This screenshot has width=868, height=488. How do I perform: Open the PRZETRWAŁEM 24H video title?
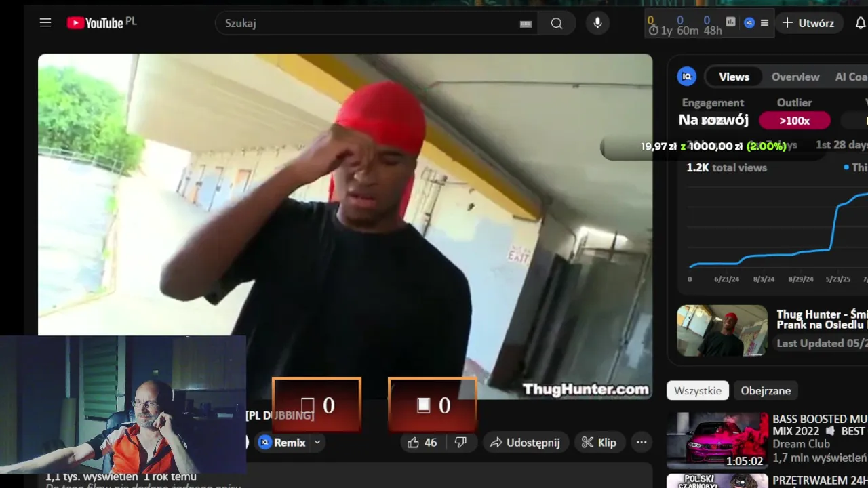click(820, 481)
